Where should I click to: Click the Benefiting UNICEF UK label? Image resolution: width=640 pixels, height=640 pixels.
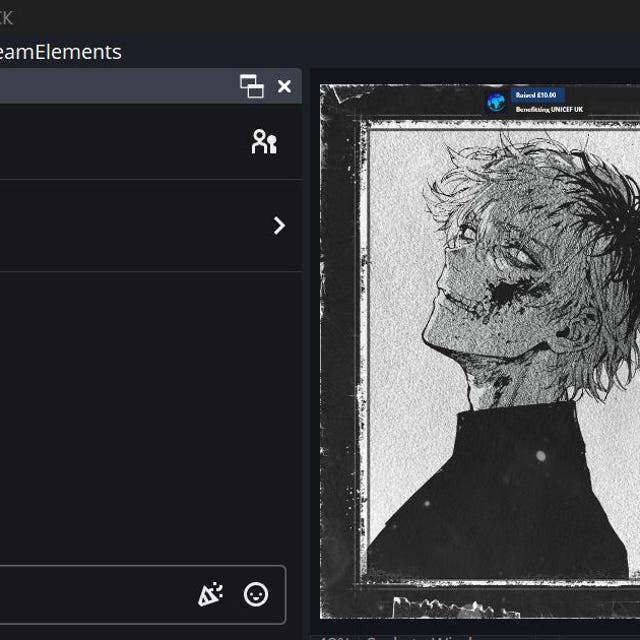click(549, 109)
